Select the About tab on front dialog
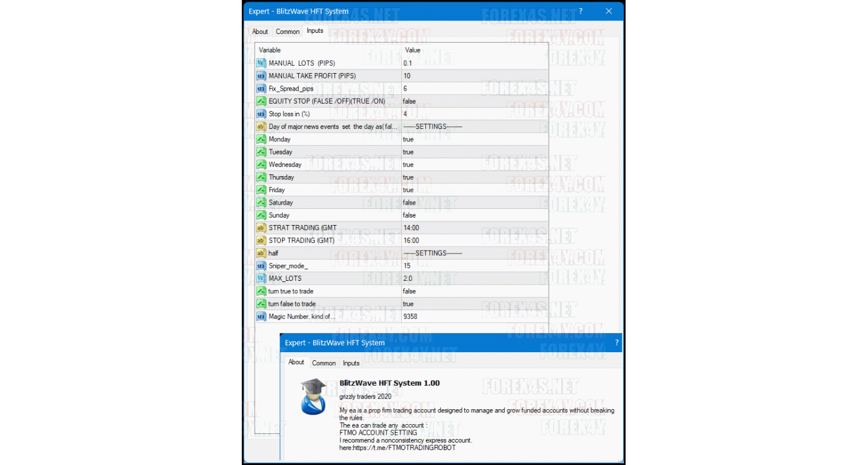The width and height of the screenshot is (868, 465). tap(296, 362)
